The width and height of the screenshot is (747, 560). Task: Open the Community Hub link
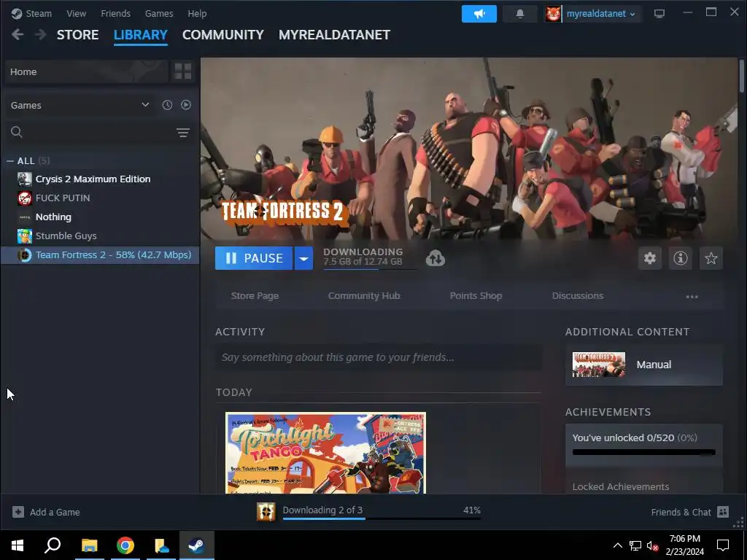point(364,296)
